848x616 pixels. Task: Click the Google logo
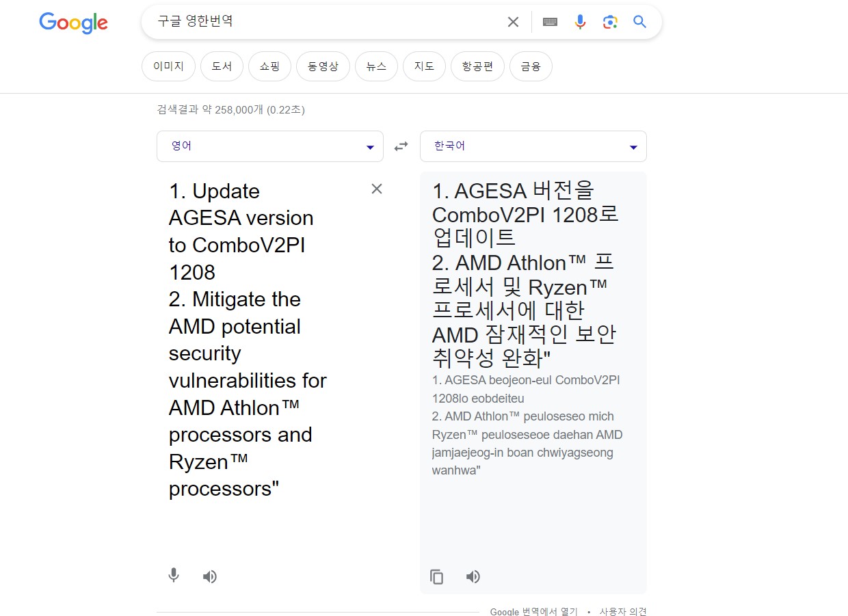[x=74, y=23]
